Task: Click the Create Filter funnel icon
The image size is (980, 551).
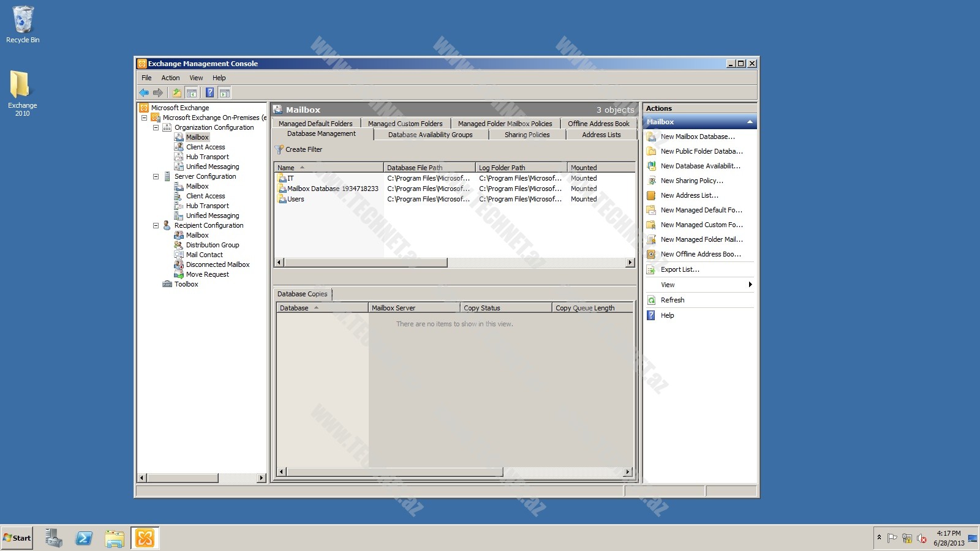Action: pos(279,149)
